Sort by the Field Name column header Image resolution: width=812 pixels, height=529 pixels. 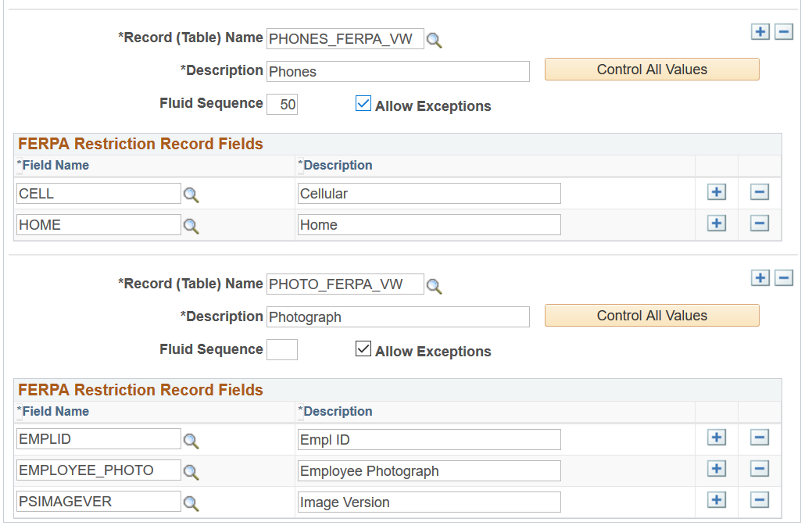pos(55,166)
